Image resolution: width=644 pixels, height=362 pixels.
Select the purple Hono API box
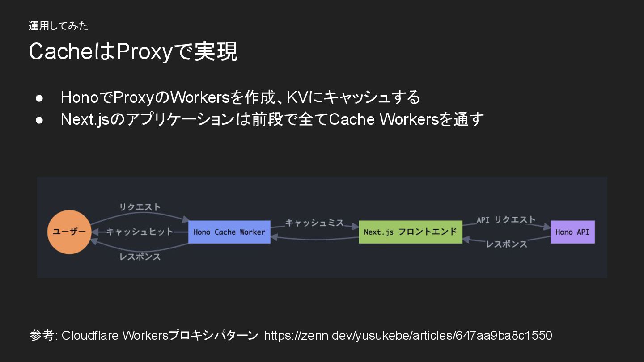572,232
